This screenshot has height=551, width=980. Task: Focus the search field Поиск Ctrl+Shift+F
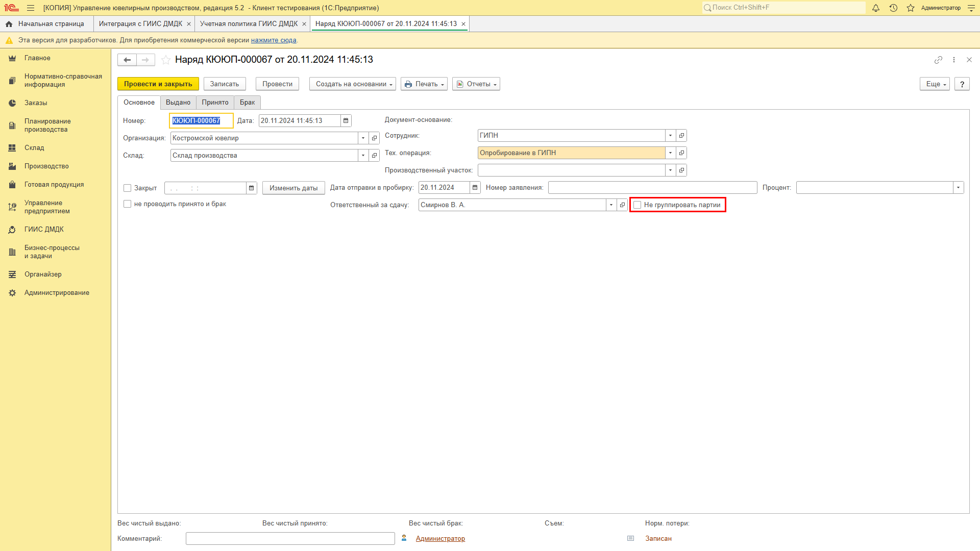784,8
